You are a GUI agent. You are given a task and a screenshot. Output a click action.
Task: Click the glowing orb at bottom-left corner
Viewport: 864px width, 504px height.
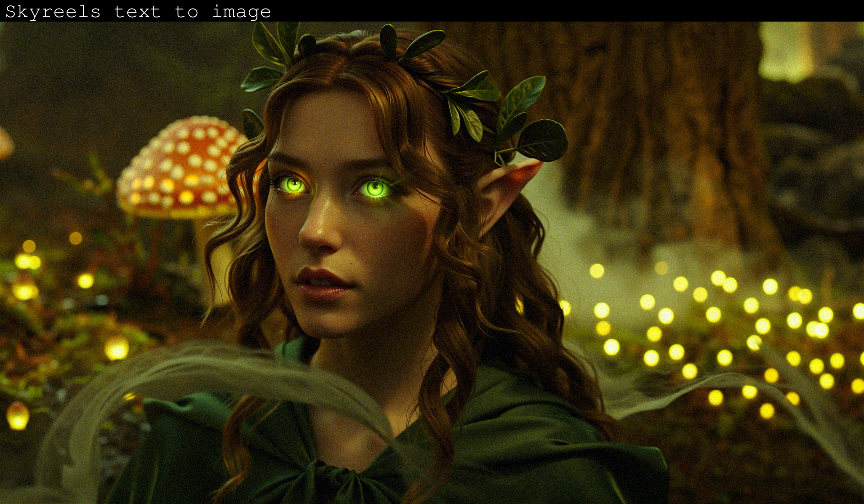pos(18,416)
